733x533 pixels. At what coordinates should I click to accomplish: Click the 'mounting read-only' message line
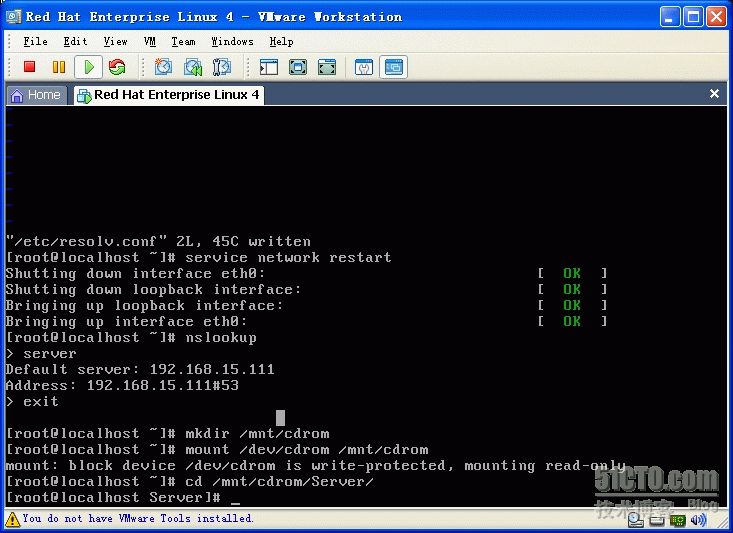316,466
